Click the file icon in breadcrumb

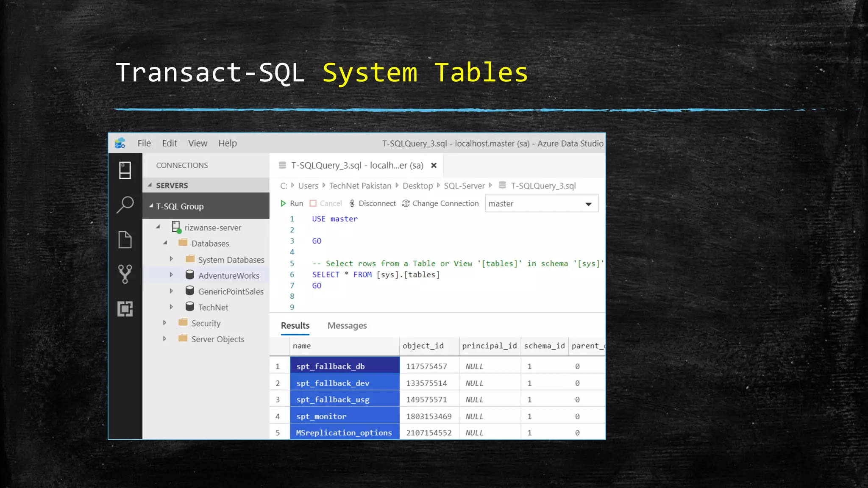(503, 185)
